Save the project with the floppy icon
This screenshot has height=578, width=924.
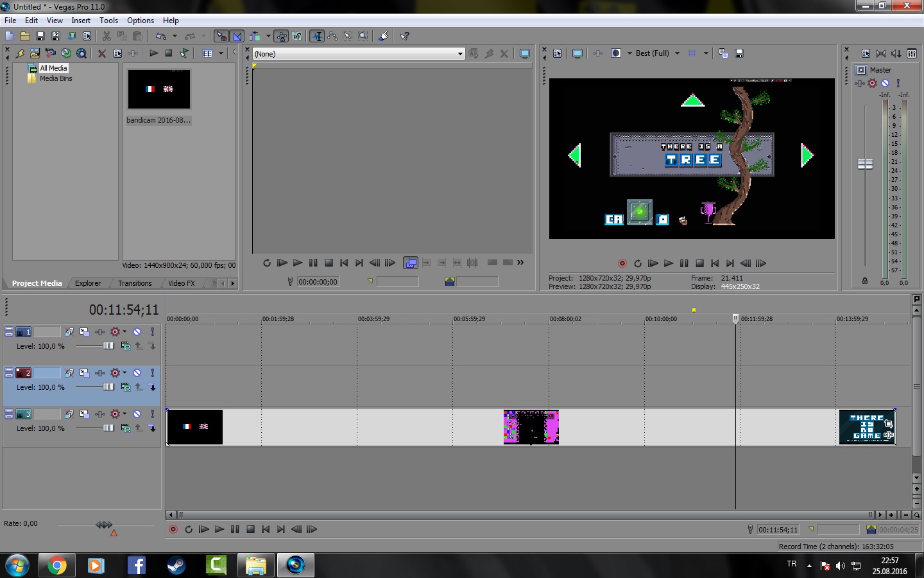40,36
